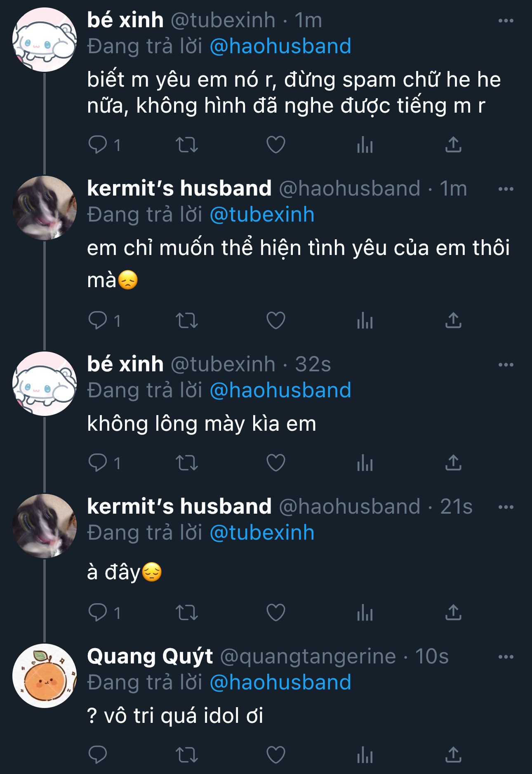View analytics for "em chỉ muốn thể hiện" tweet

point(365,321)
